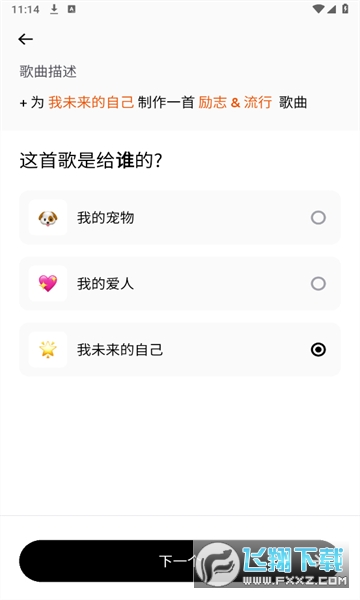Tap the dog emoji icon

[x=48, y=218]
